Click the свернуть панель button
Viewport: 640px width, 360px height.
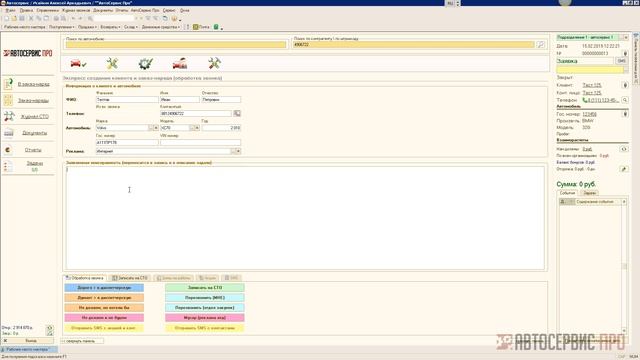coord(83,341)
